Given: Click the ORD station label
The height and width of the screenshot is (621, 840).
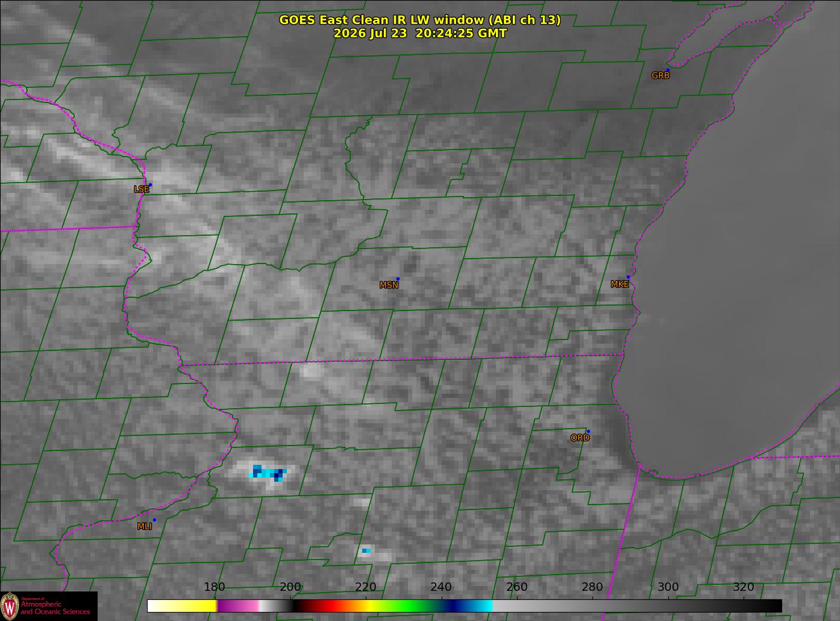Looking at the screenshot, I should click(580, 438).
